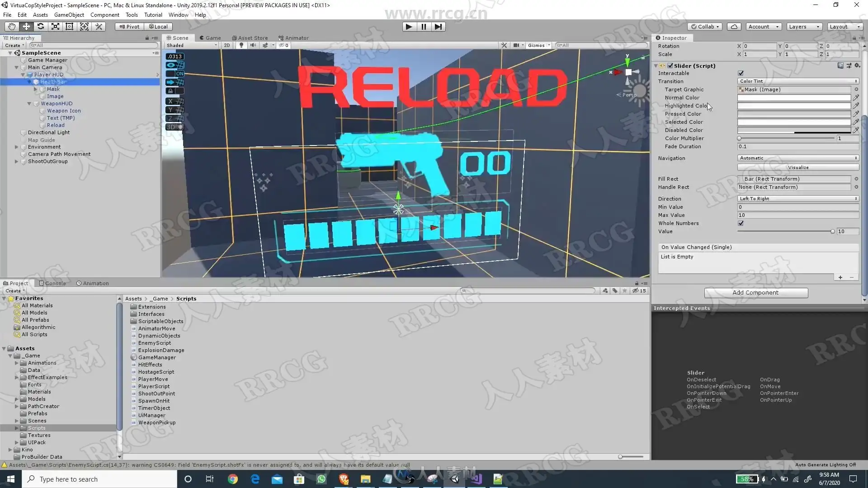Screen dimensions: 868x488
Task: Toggle the Whole Numbers checkbox
Action: 741,223
